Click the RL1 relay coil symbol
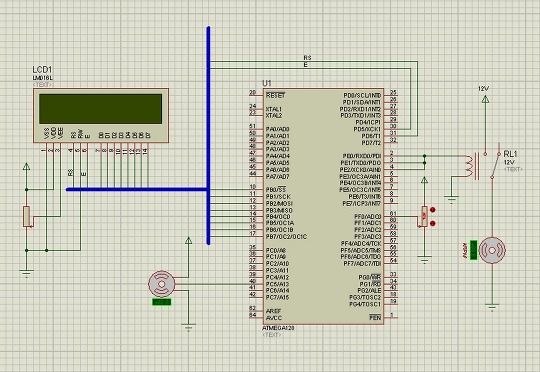Image resolution: width=540 pixels, height=372 pixels. [472, 166]
